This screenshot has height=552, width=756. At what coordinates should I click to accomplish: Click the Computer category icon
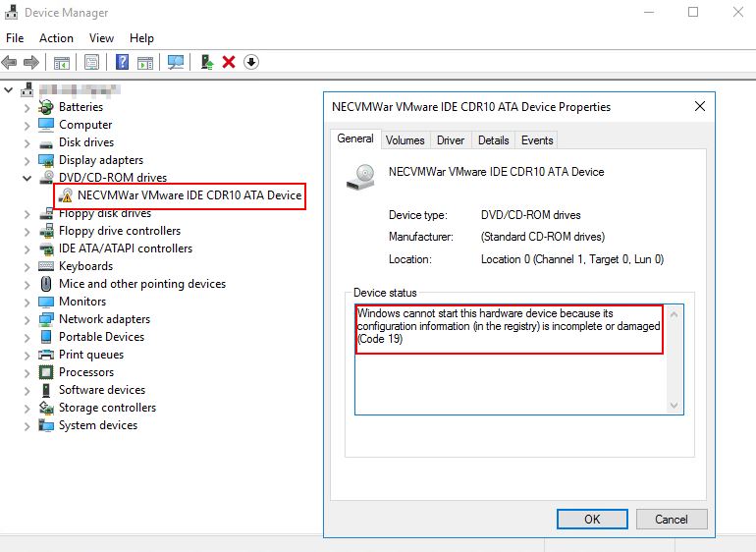[46, 125]
